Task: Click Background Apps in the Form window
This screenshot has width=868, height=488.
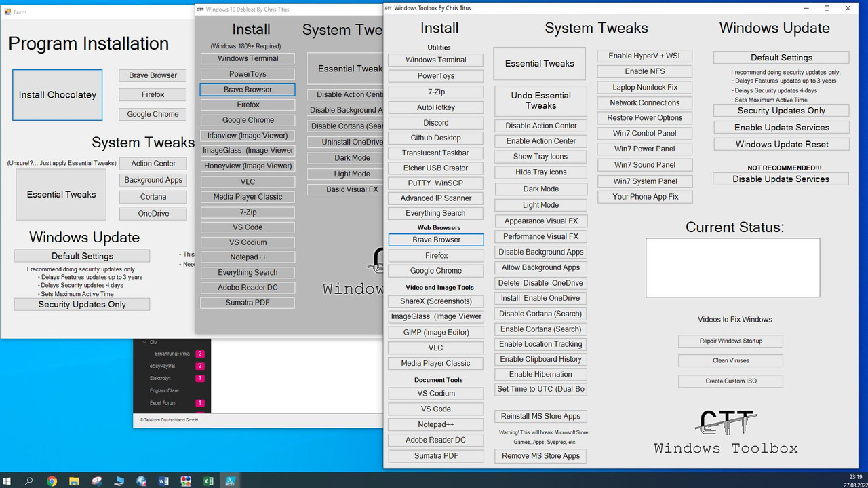Action: [153, 180]
